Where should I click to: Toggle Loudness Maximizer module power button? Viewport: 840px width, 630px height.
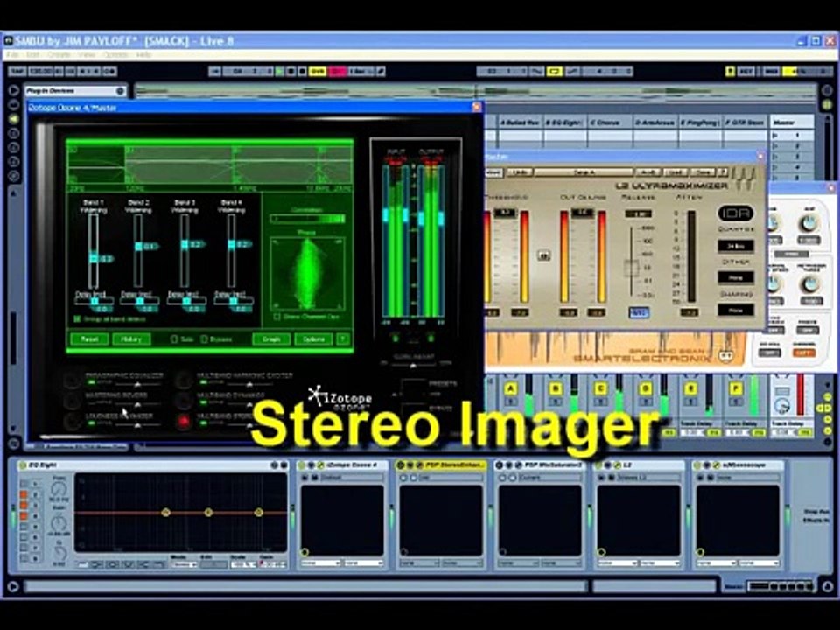coord(71,422)
